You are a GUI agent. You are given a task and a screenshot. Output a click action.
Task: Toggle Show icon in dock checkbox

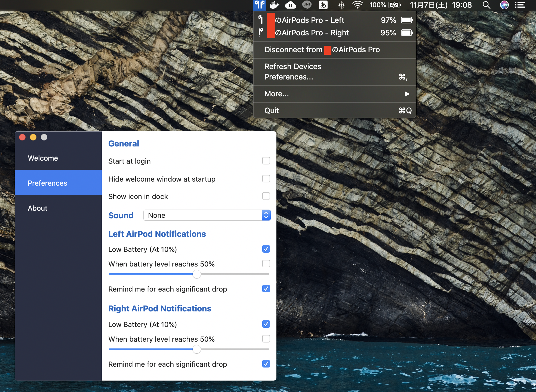[266, 196]
